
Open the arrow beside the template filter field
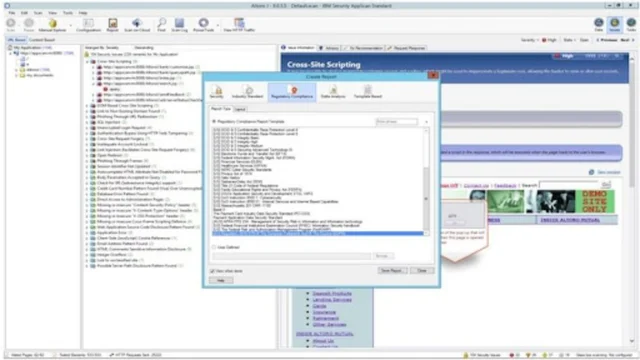426,122
